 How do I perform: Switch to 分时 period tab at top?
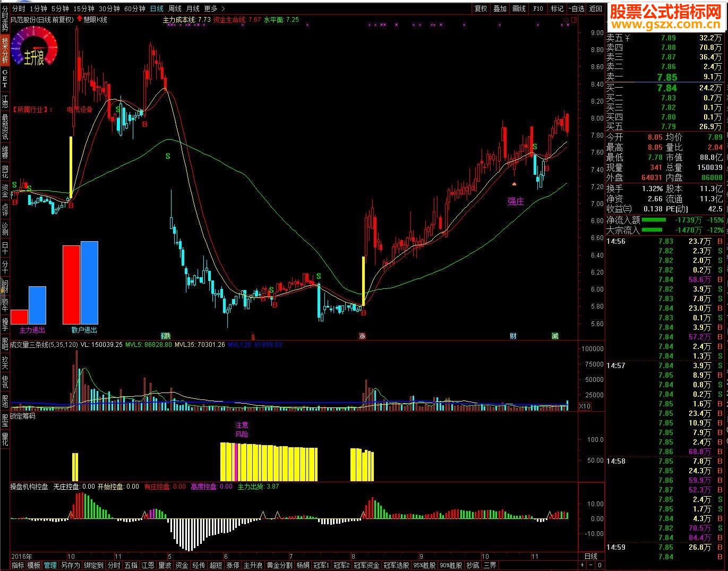click(18, 8)
